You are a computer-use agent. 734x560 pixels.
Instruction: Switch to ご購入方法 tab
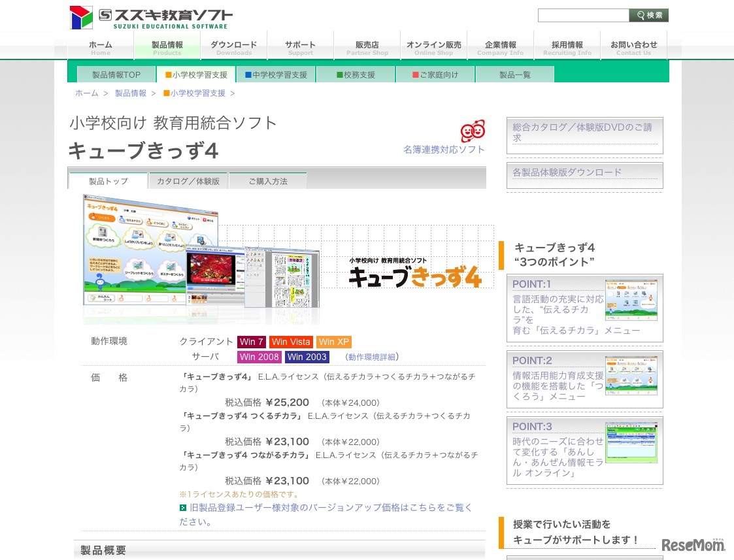coord(268,181)
